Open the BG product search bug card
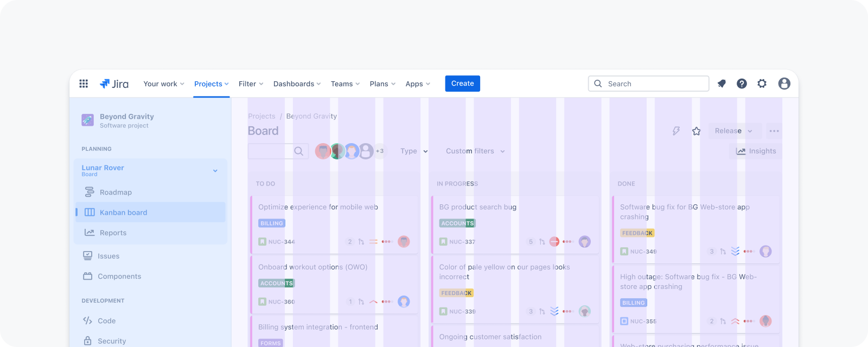This screenshot has width=868, height=347. (515, 224)
